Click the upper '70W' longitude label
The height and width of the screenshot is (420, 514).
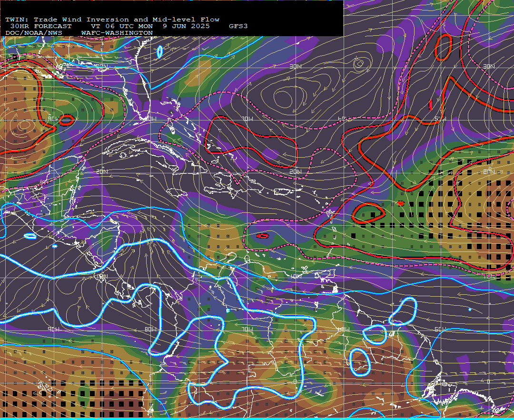click(x=247, y=119)
